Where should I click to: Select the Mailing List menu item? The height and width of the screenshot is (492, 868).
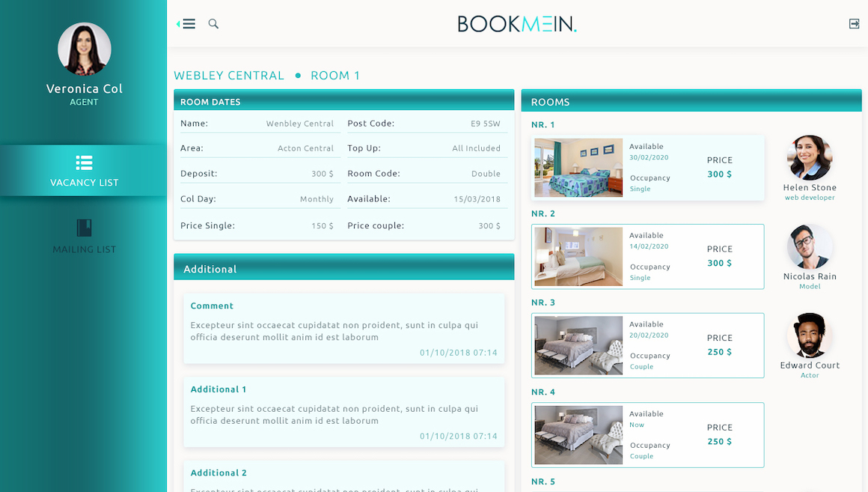pyautogui.click(x=84, y=237)
